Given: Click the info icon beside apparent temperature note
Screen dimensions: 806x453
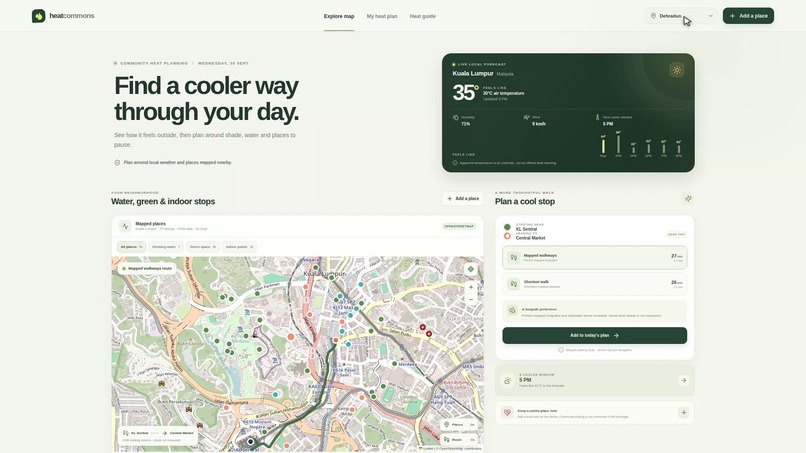Looking at the screenshot, I should [455, 163].
